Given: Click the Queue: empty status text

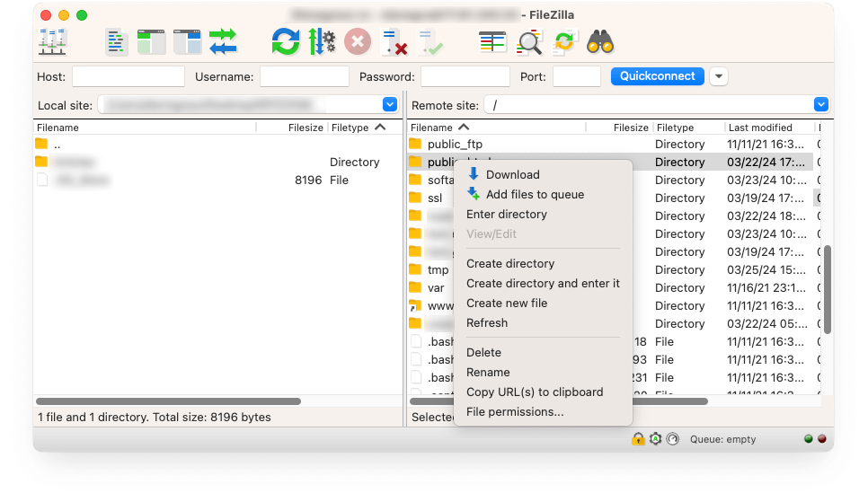Looking at the screenshot, I should [x=722, y=439].
